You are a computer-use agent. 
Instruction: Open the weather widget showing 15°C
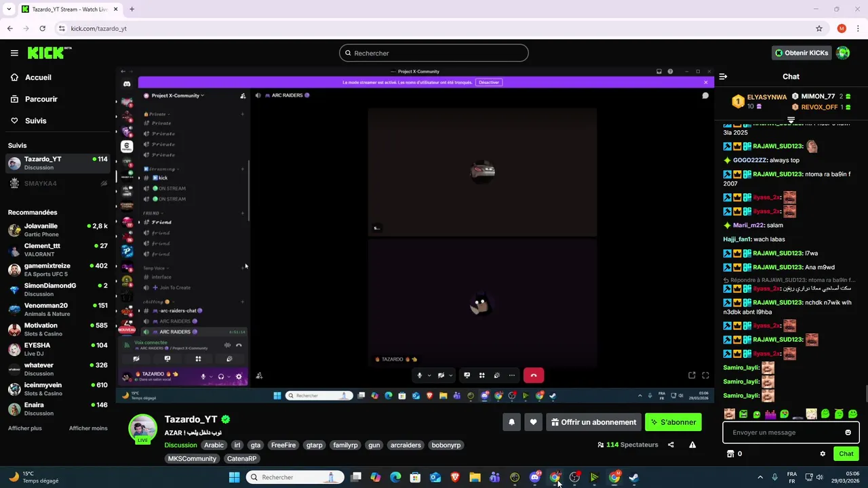(33, 477)
